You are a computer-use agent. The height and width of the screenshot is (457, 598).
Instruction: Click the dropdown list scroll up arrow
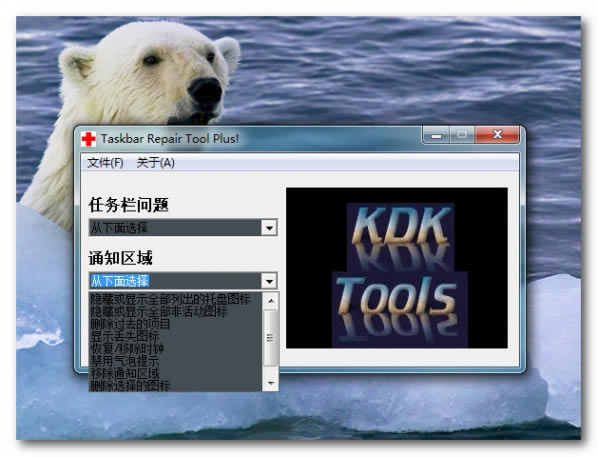(x=271, y=301)
